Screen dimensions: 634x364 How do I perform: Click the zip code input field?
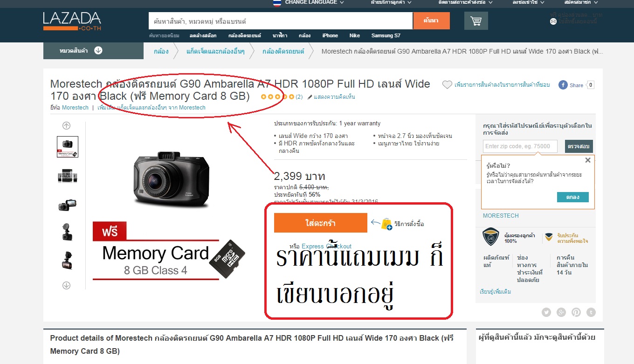point(520,146)
